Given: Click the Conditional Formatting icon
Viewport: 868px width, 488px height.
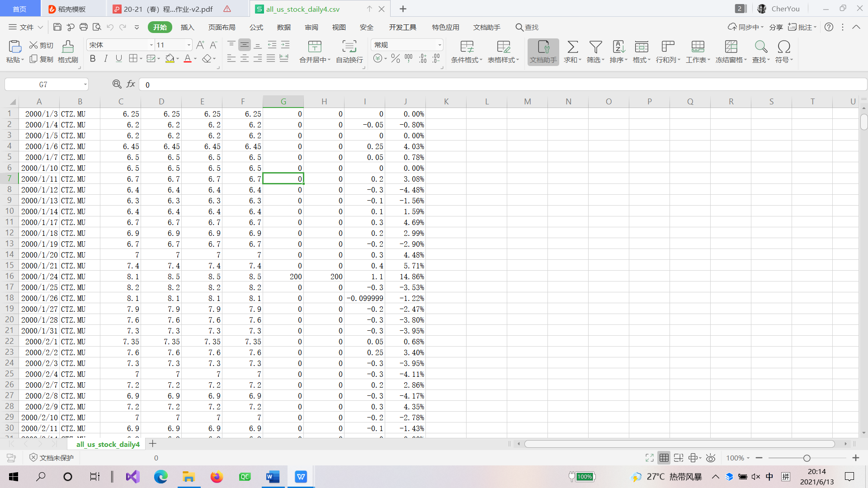Looking at the screenshot, I should [467, 47].
